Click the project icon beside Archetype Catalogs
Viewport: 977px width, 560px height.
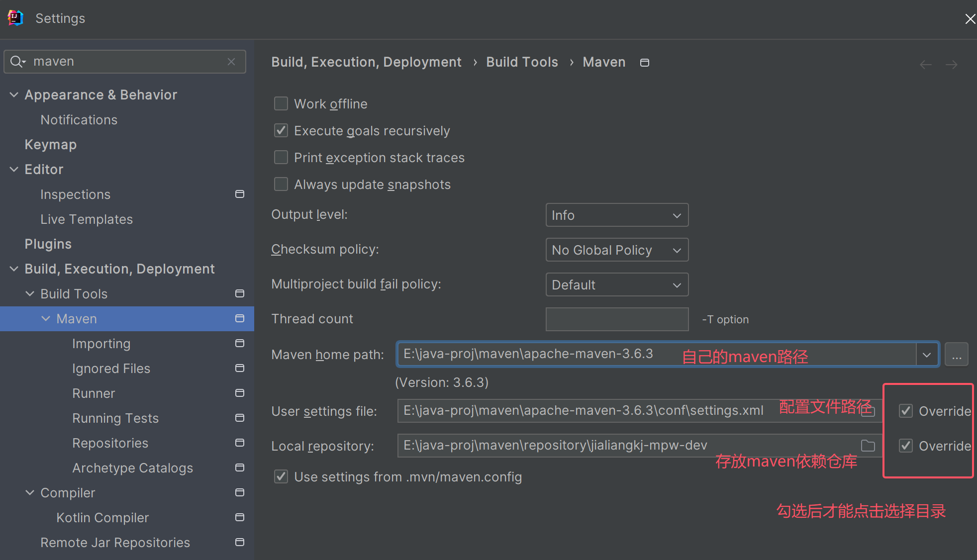coord(240,467)
